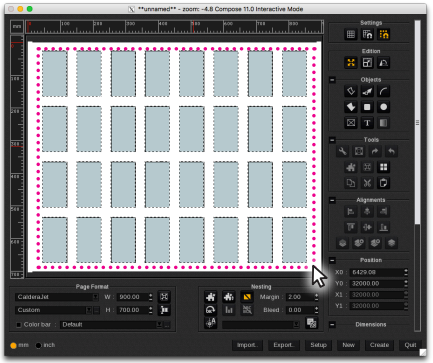
Task: Click the page width W field
Action: [x=132, y=297]
